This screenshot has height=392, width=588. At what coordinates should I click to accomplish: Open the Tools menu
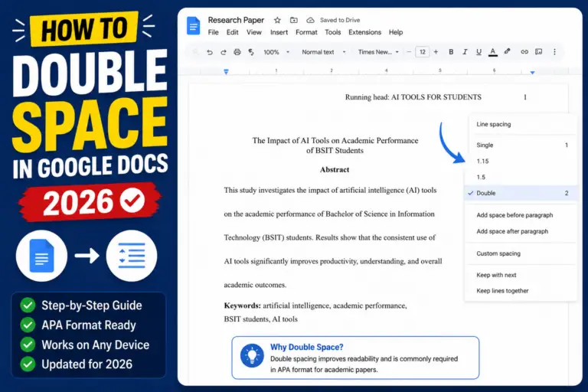pyautogui.click(x=332, y=32)
